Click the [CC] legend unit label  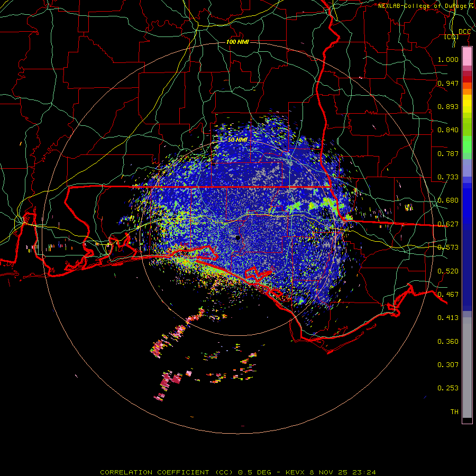452,36
